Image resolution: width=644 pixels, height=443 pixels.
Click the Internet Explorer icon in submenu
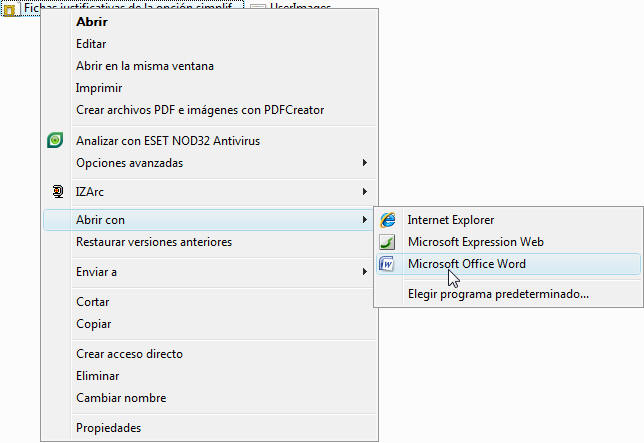click(x=388, y=220)
